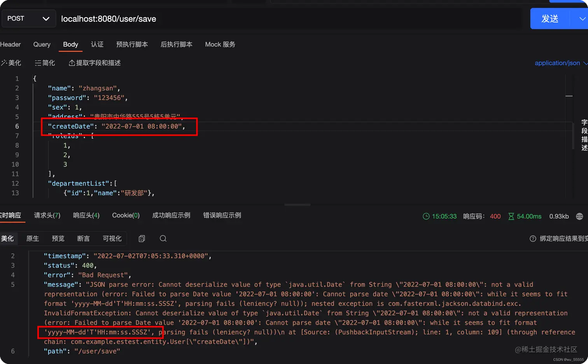Click the hourglass icon next to 54.00ms

511,217
